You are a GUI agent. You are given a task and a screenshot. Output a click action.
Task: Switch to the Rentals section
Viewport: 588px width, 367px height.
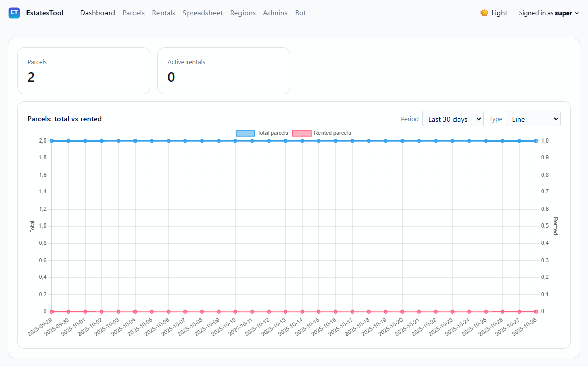[164, 13]
